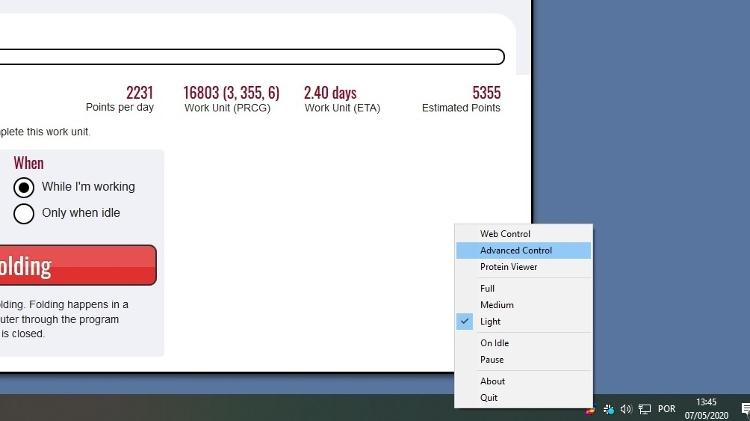Open the network tray icon

pyautogui.click(x=645, y=409)
